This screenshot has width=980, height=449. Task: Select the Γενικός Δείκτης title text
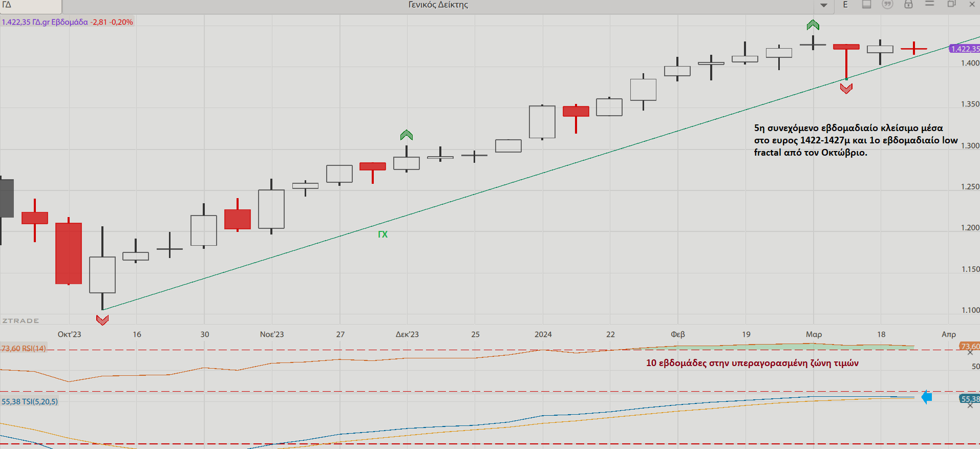click(438, 5)
